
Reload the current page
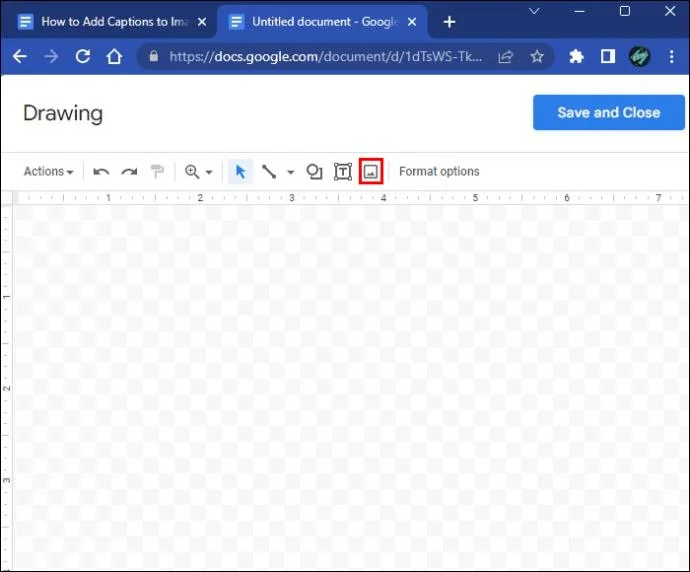coord(83,56)
